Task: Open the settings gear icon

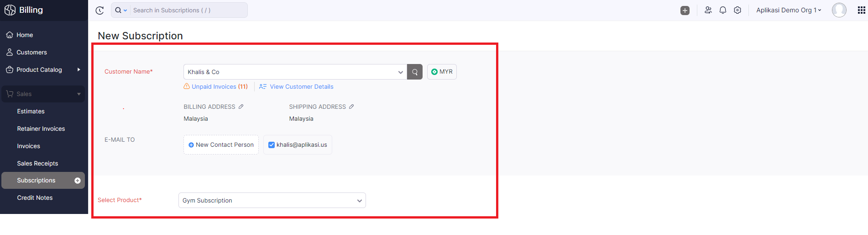Action: (737, 10)
